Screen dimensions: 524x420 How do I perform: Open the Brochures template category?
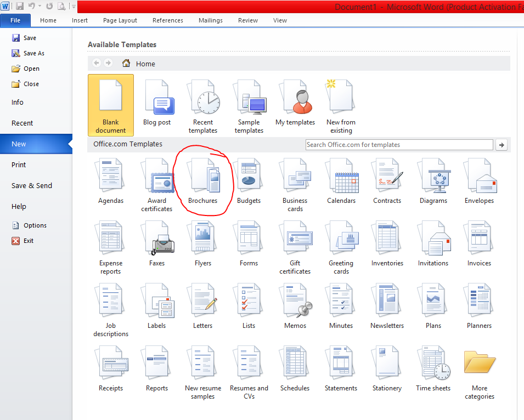pos(203,181)
